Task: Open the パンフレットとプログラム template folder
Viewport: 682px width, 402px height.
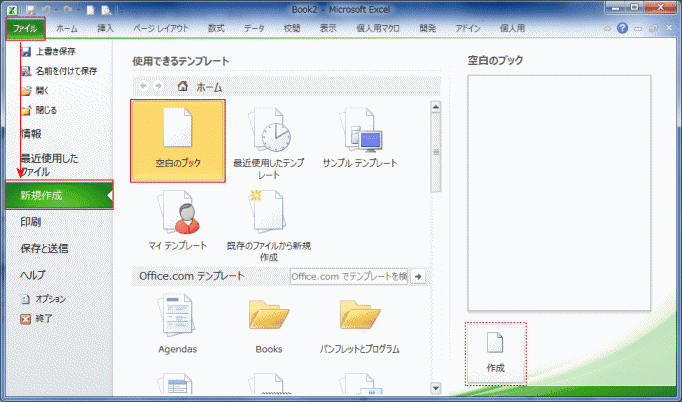Action: coord(360,325)
